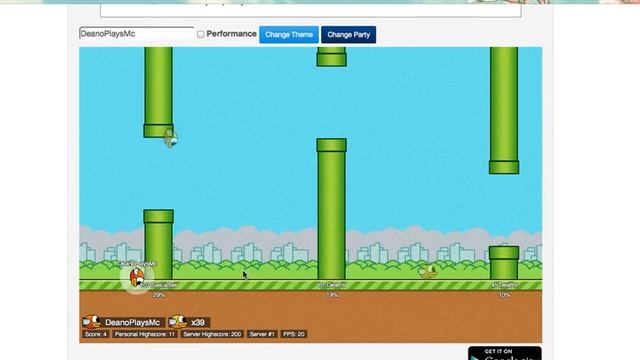Click the yellow bird icon beside x39
This screenshot has height=360, width=640.
tap(178, 322)
